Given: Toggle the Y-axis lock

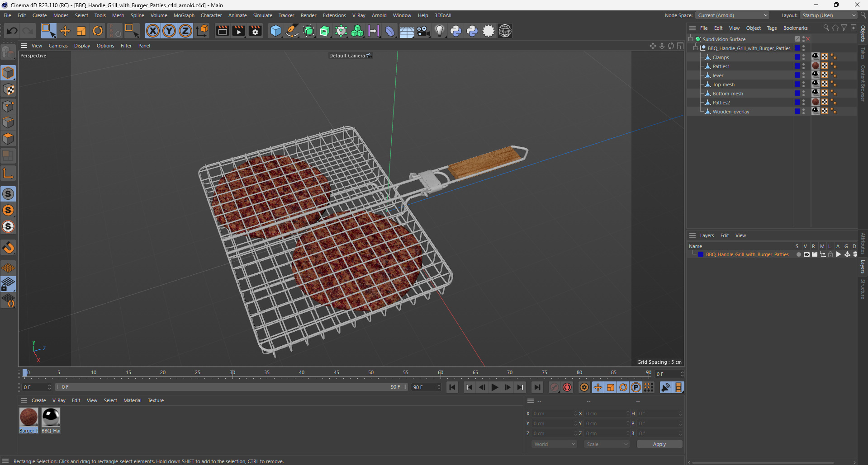Looking at the screenshot, I should (x=169, y=31).
